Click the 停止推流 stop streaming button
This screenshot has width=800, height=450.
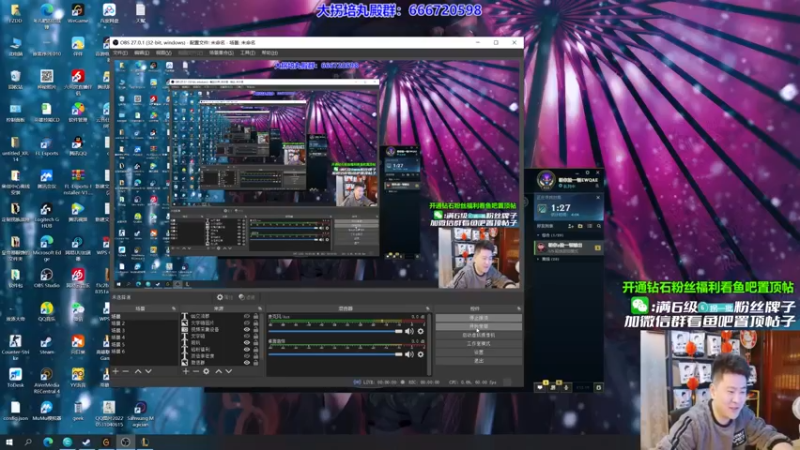pyautogui.click(x=478, y=318)
